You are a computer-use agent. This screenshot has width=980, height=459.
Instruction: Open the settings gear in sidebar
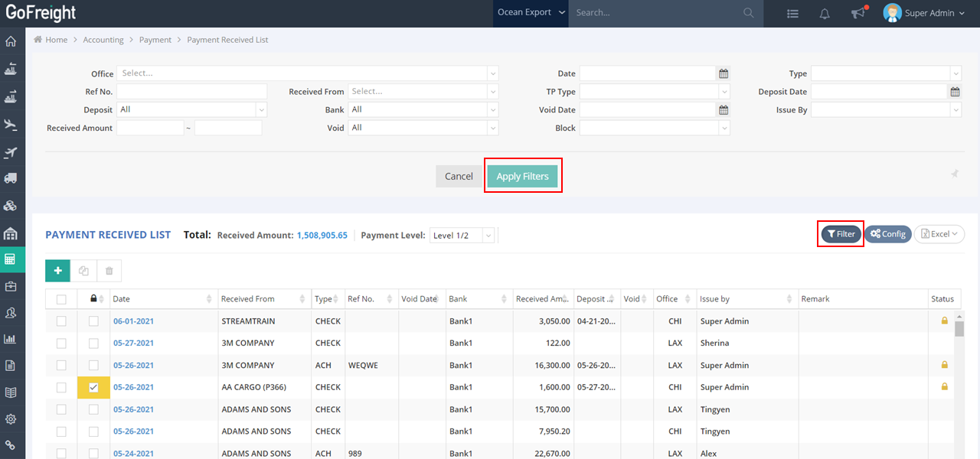[x=11, y=419]
